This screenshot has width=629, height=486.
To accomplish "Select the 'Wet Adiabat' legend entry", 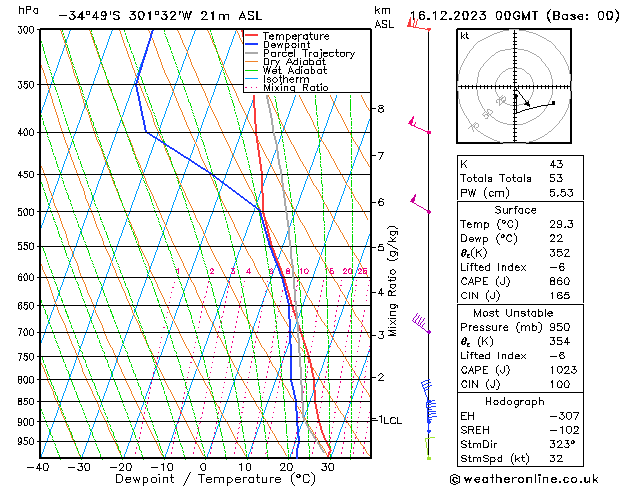I will pyautogui.click(x=295, y=71).
